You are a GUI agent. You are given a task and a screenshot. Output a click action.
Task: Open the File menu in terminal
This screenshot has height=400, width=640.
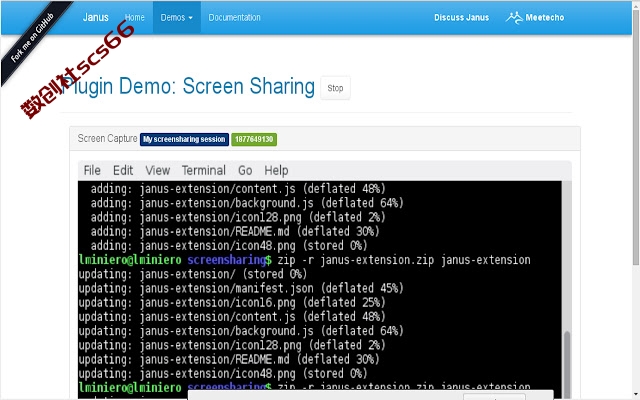click(92, 170)
